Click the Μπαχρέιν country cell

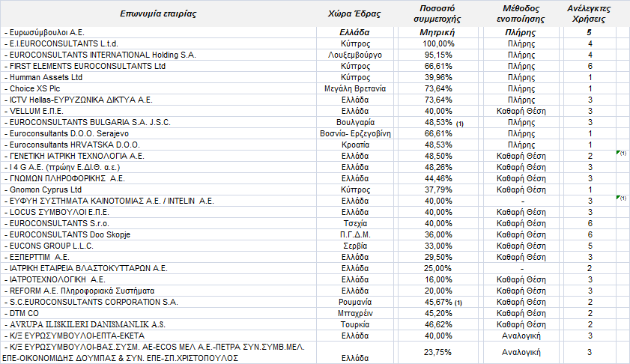coord(355,314)
